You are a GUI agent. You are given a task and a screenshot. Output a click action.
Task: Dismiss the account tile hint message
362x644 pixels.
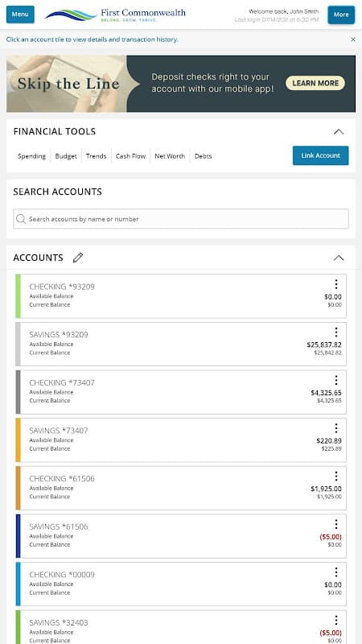pos(353,39)
